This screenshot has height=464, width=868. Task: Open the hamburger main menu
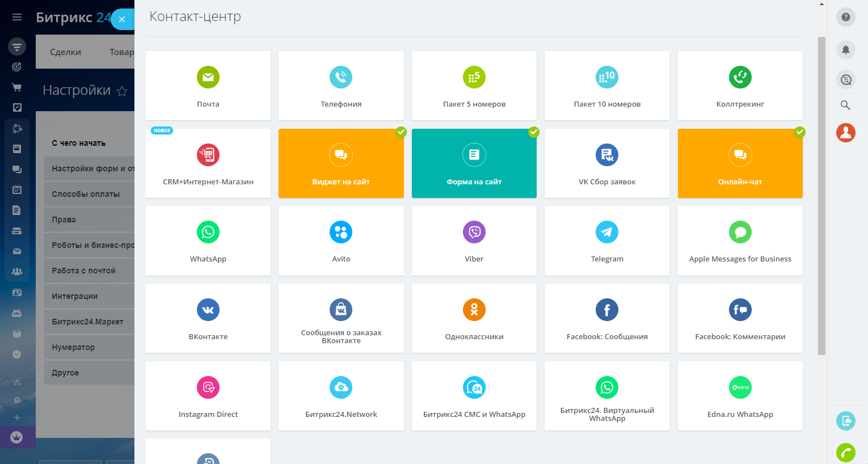17,17
